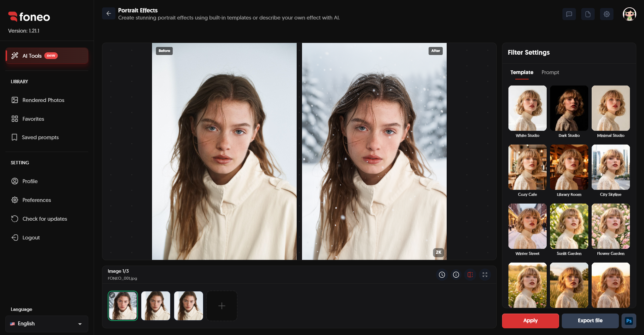The width and height of the screenshot is (644, 335).
Task: Click the Export file button
Action: 590,321
